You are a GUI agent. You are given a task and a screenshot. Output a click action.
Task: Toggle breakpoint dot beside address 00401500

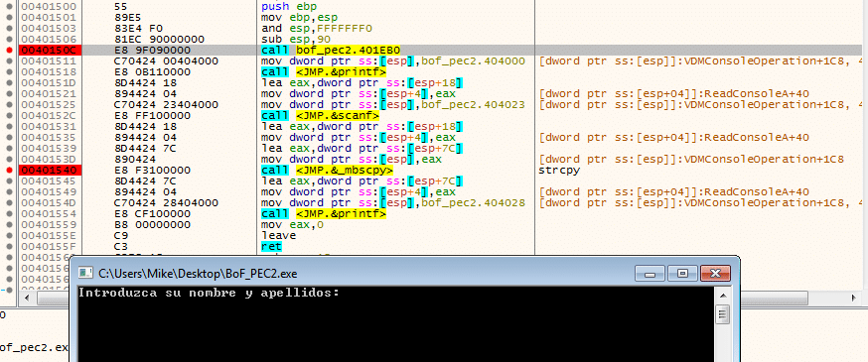click(9, 7)
